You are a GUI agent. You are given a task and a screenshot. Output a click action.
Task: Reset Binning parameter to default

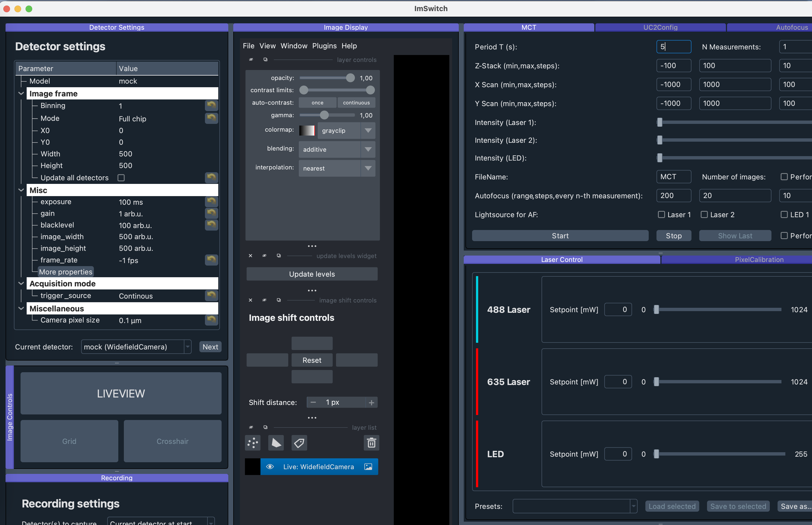tap(211, 105)
